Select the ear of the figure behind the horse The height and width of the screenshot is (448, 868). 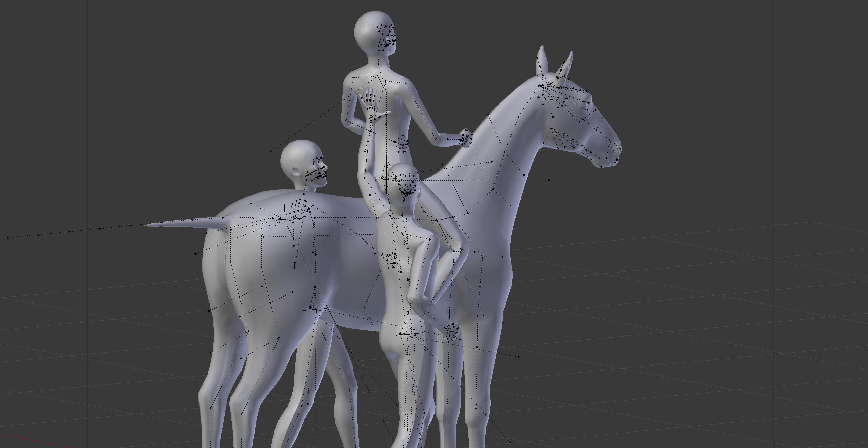[295, 171]
